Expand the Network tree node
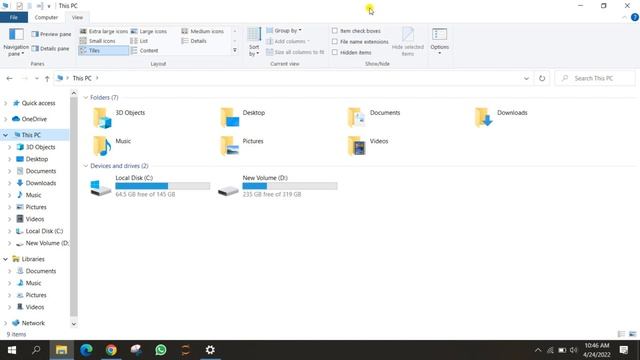Screen dimensions: 640x360 (x=5, y=323)
